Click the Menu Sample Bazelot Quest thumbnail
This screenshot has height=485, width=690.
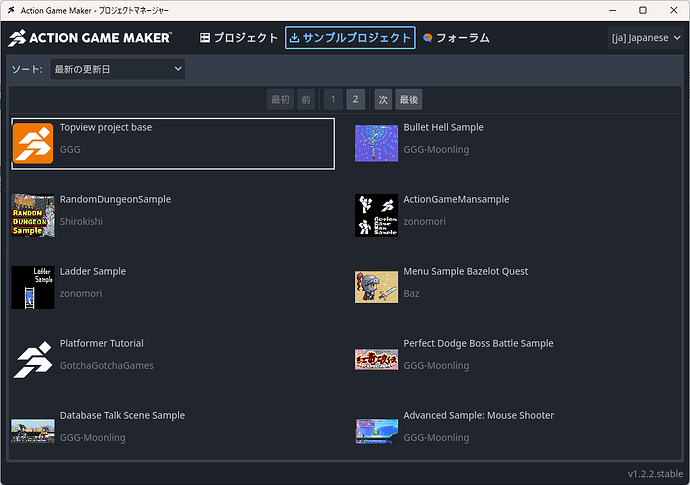click(x=377, y=287)
